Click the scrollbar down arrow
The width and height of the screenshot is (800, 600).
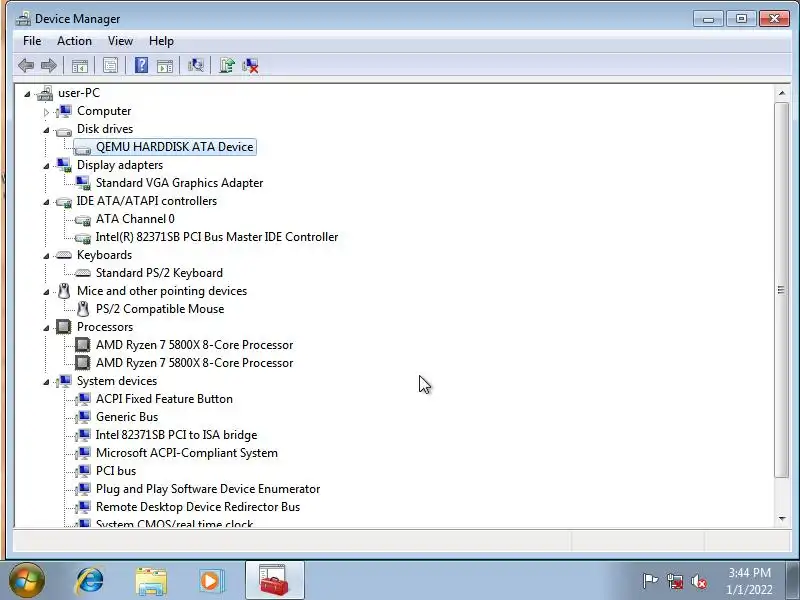pyautogui.click(x=782, y=519)
